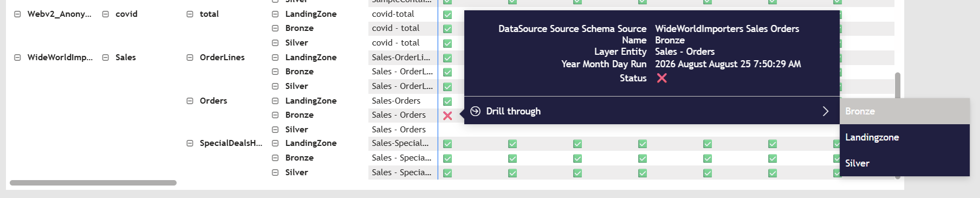
Task: Select the Sales-Special... entity cell
Action: coord(403,143)
